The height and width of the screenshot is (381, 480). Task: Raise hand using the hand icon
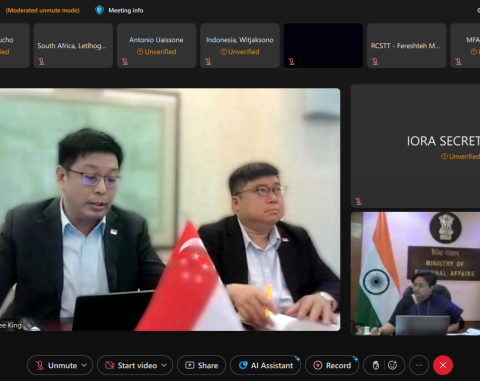(376, 365)
